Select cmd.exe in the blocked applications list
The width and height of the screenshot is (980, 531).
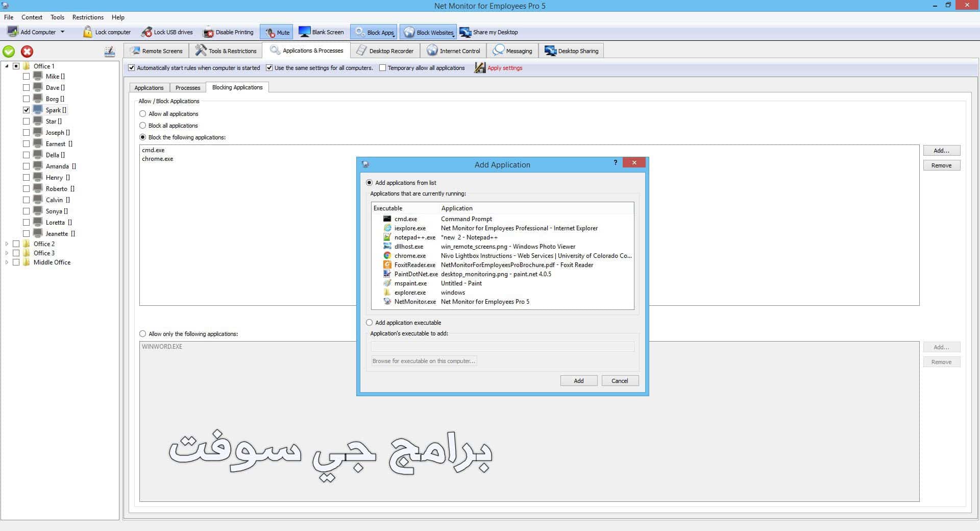tap(153, 150)
